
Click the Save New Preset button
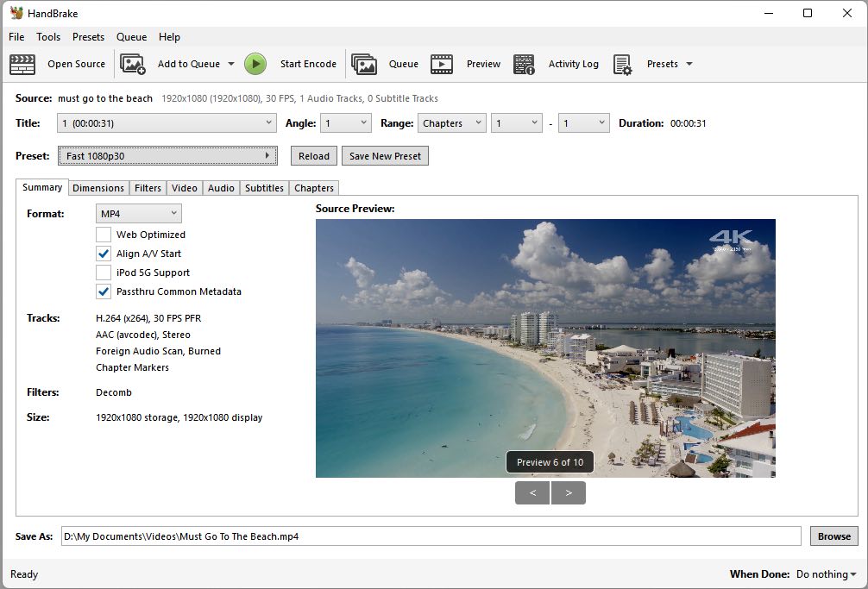pos(385,155)
